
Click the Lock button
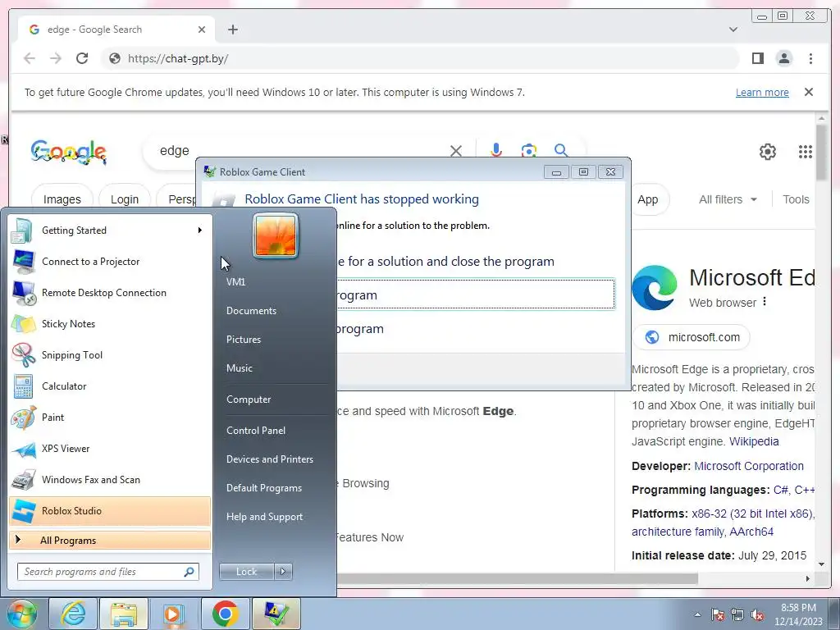tap(246, 572)
